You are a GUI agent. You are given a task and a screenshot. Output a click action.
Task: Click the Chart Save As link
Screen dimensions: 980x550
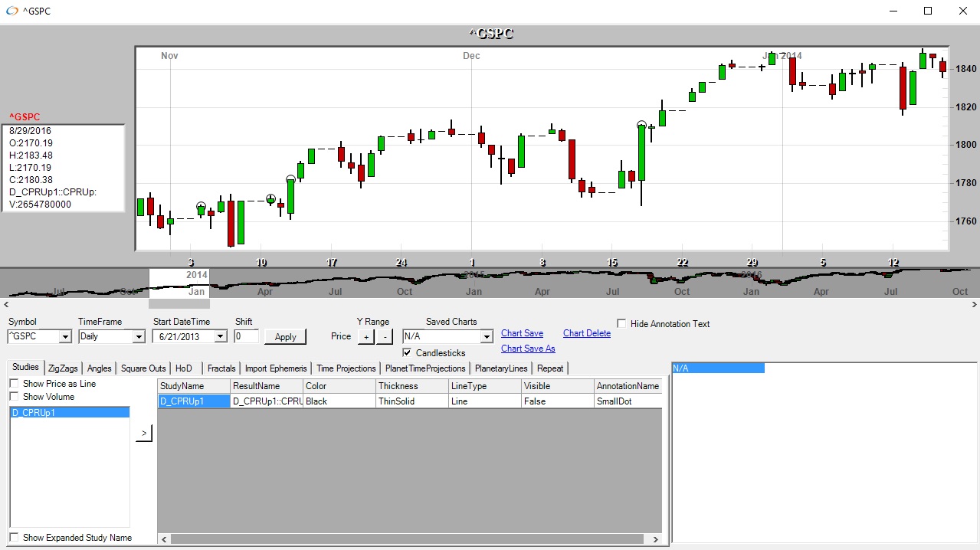click(x=528, y=349)
